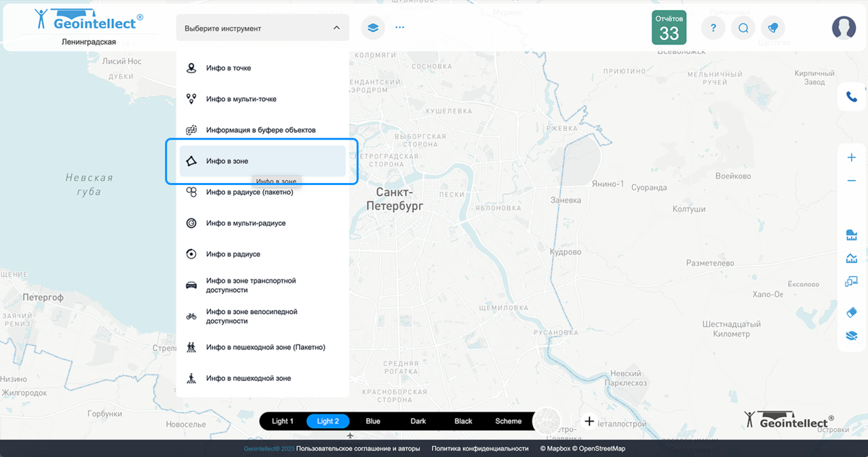Open the search magnifier icon
The width and height of the screenshot is (868, 457).
[x=743, y=28]
